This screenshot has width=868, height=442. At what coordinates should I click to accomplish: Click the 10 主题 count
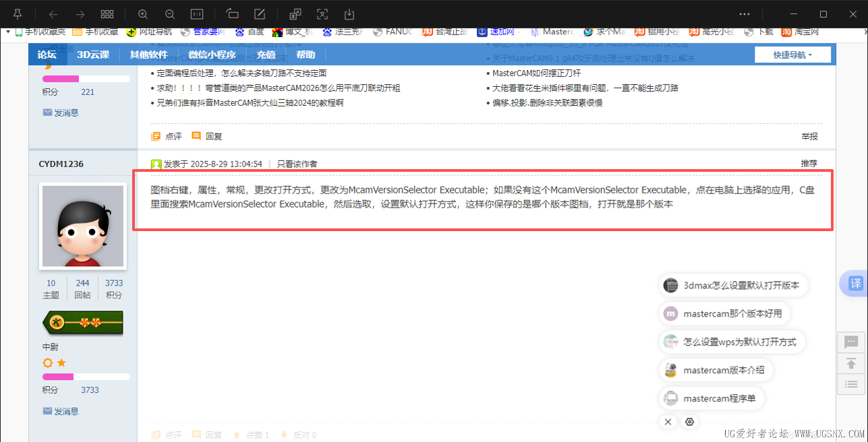coord(51,283)
